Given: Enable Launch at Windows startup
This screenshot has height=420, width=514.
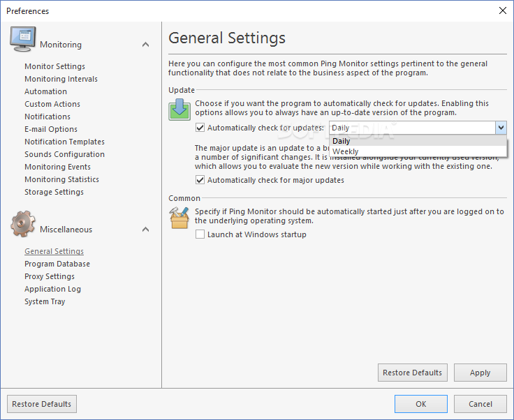Looking at the screenshot, I should tap(200, 234).
